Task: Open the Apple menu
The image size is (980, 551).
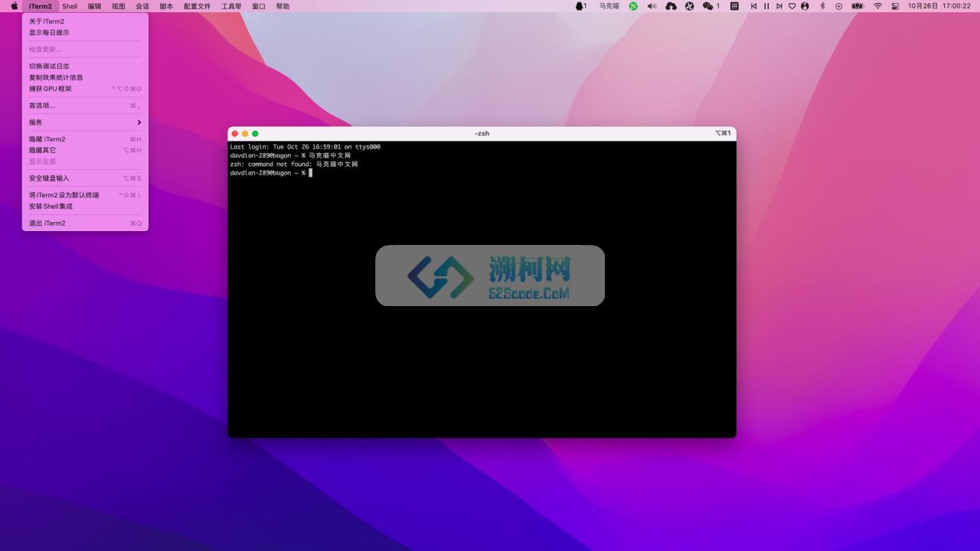Action: [14, 6]
